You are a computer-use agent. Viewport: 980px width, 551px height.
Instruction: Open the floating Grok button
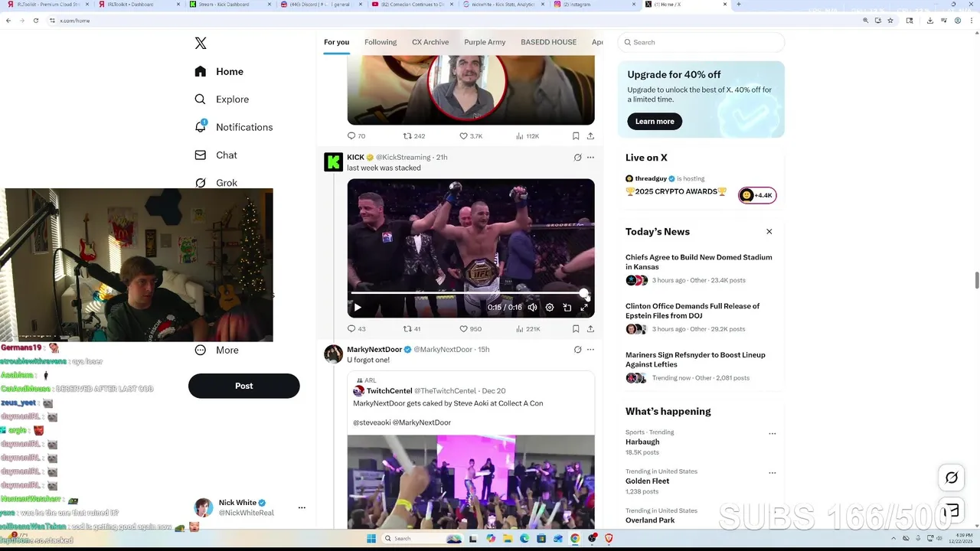pos(952,478)
